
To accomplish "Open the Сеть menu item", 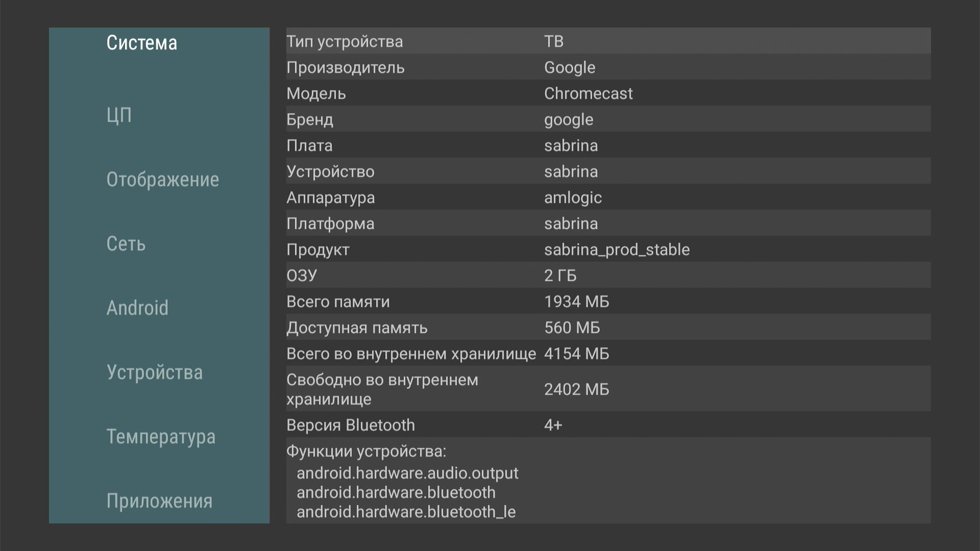I will [x=126, y=244].
